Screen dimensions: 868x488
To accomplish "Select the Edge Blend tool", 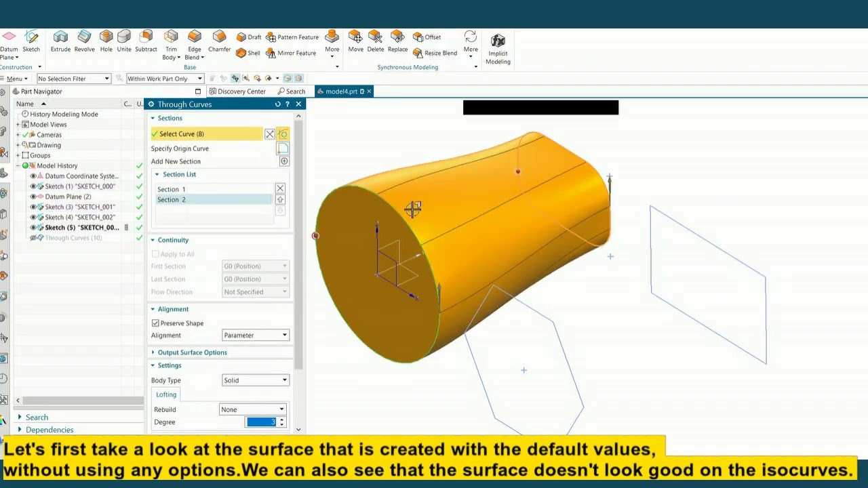I will (x=195, y=45).
